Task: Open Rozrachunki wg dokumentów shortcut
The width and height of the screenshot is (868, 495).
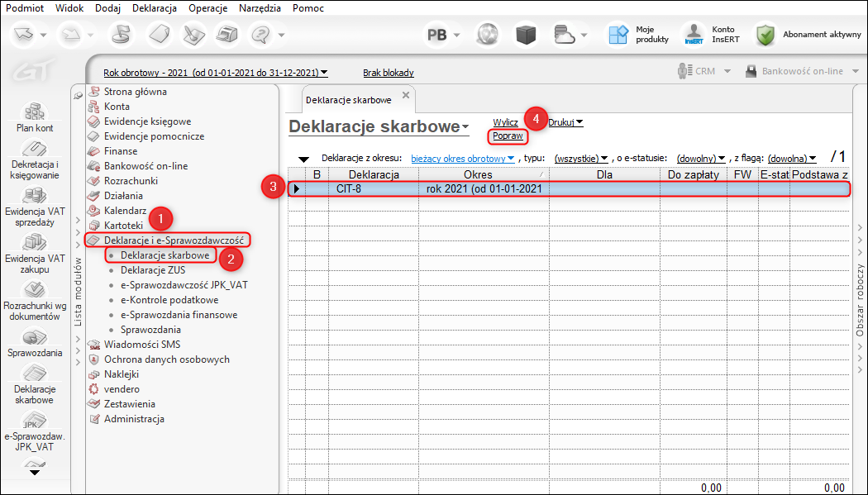Action: pyautogui.click(x=35, y=301)
